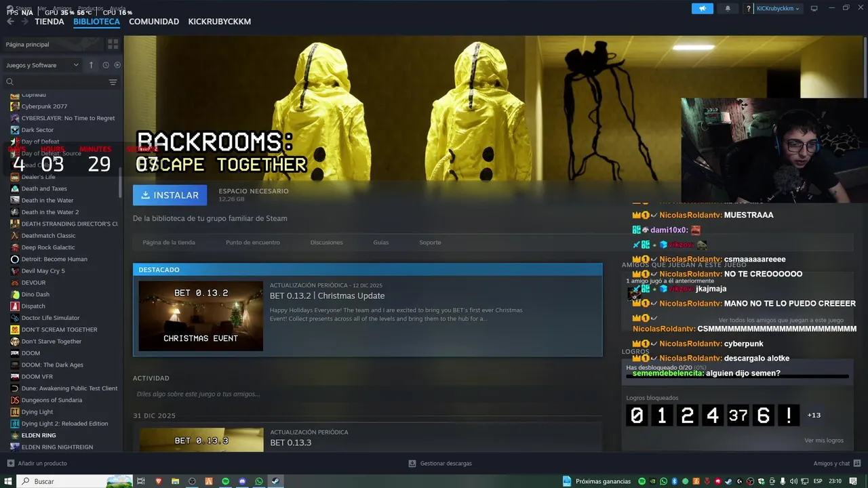Click the library search magnifier icon
This screenshot has height=488, width=868.
click(10, 82)
